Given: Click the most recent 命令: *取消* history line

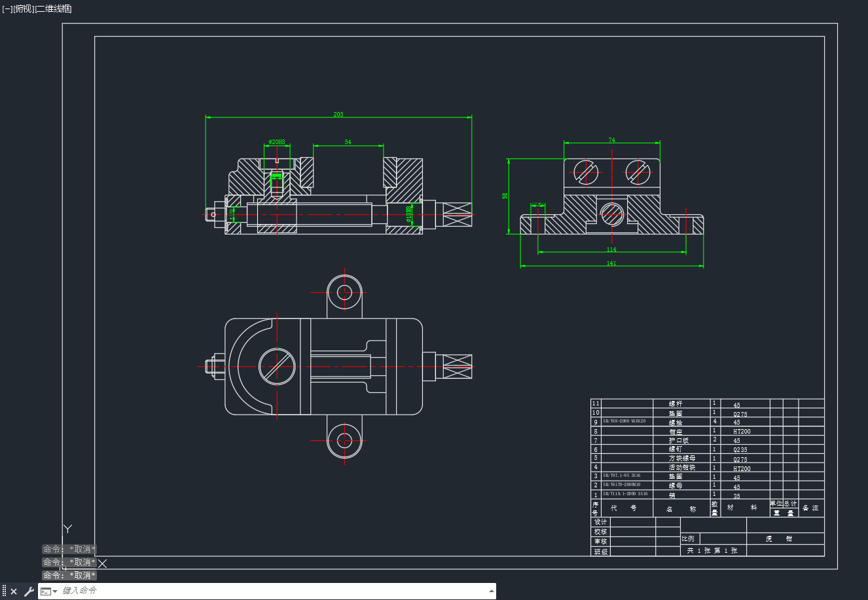Looking at the screenshot, I should point(69,575).
